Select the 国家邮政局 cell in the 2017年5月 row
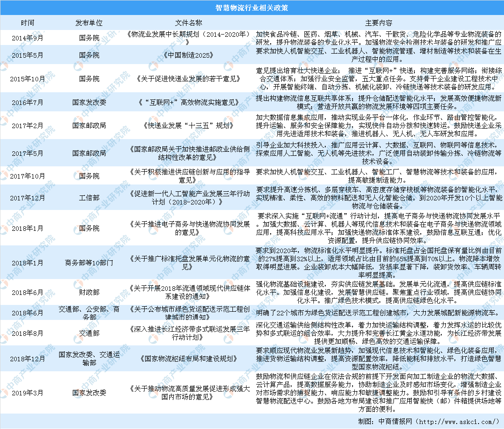Viewport: 504px width, 429px height. 89,153
